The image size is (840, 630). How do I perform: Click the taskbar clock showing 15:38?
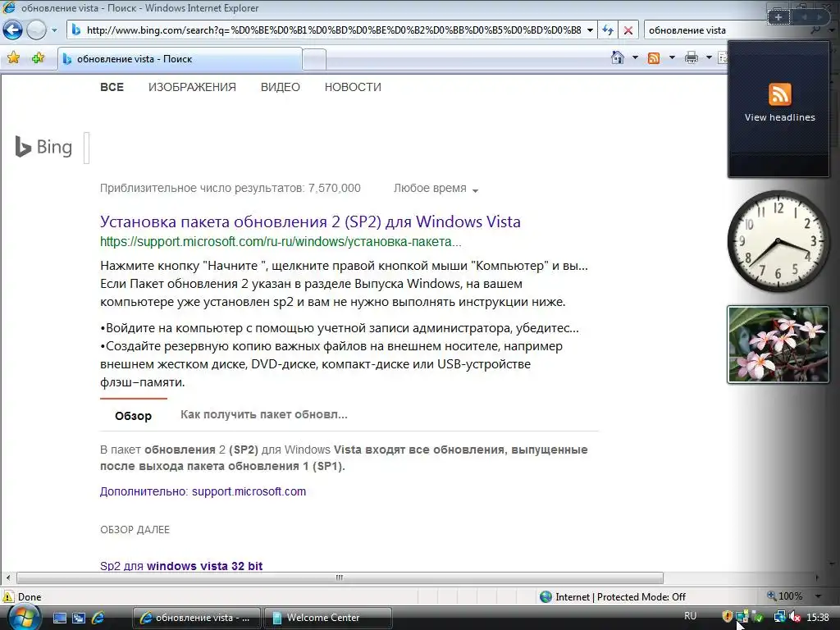coord(818,617)
